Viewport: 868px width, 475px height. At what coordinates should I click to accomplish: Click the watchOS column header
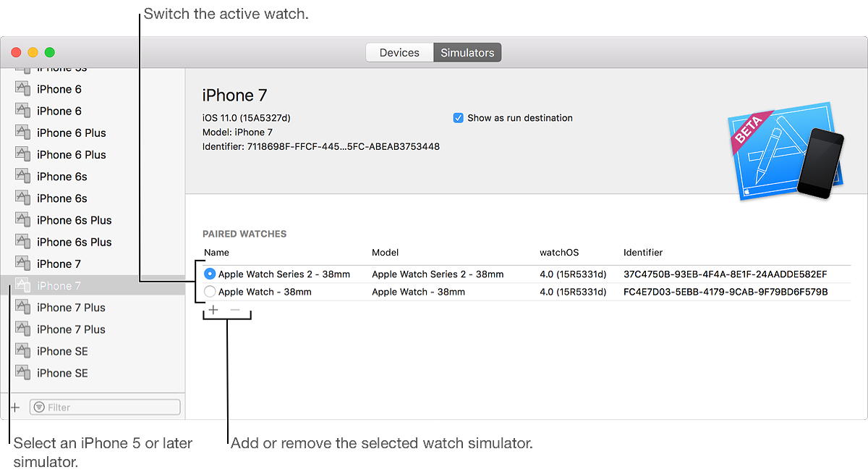(x=559, y=253)
